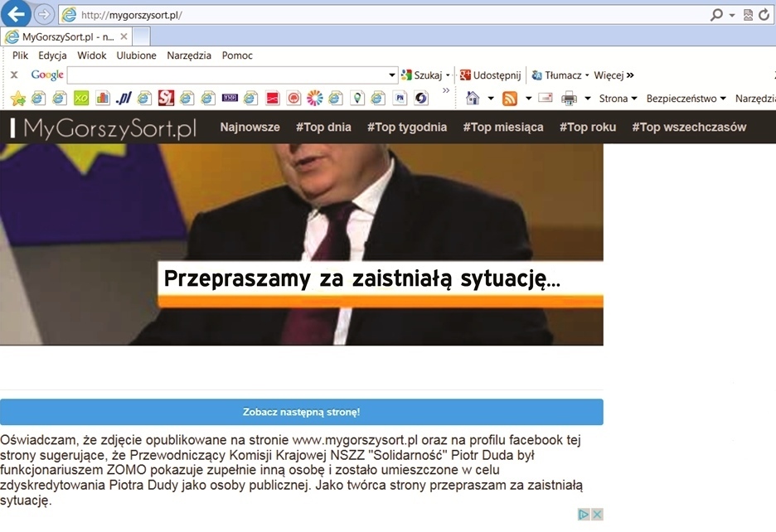Open the Narzędzia menu in menu bar
The height and width of the screenshot is (532, 776).
click(189, 56)
